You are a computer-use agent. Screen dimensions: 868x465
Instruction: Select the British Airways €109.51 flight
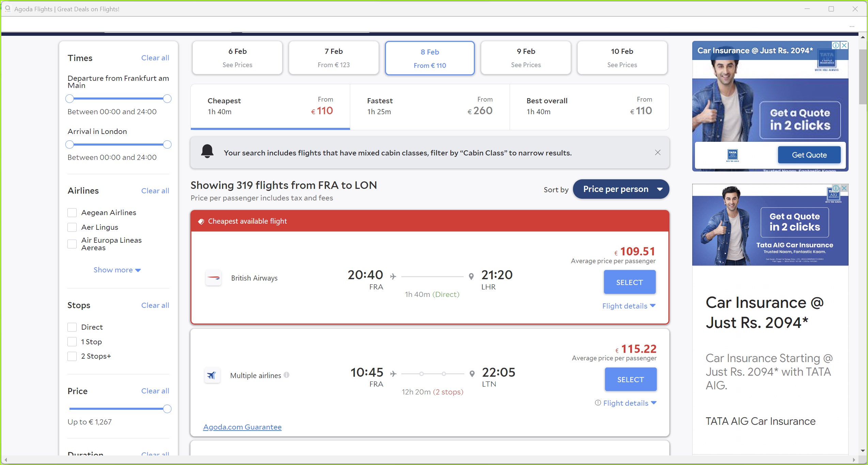[x=629, y=282]
